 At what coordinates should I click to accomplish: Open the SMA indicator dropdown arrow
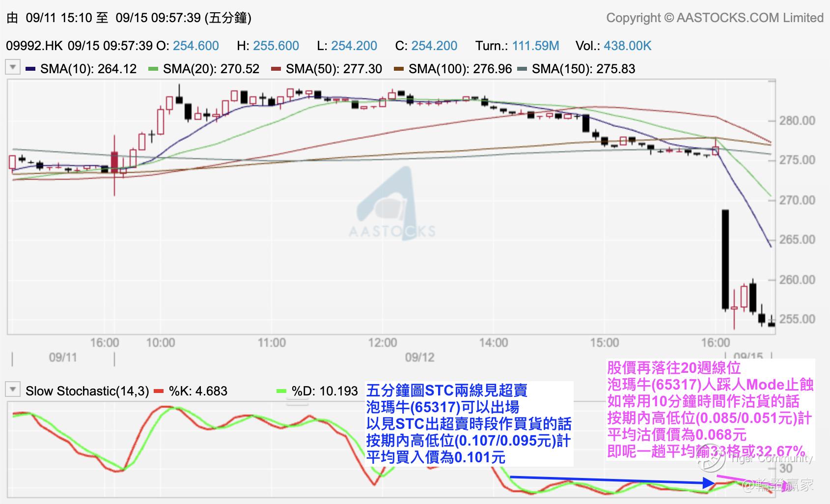tap(13, 67)
